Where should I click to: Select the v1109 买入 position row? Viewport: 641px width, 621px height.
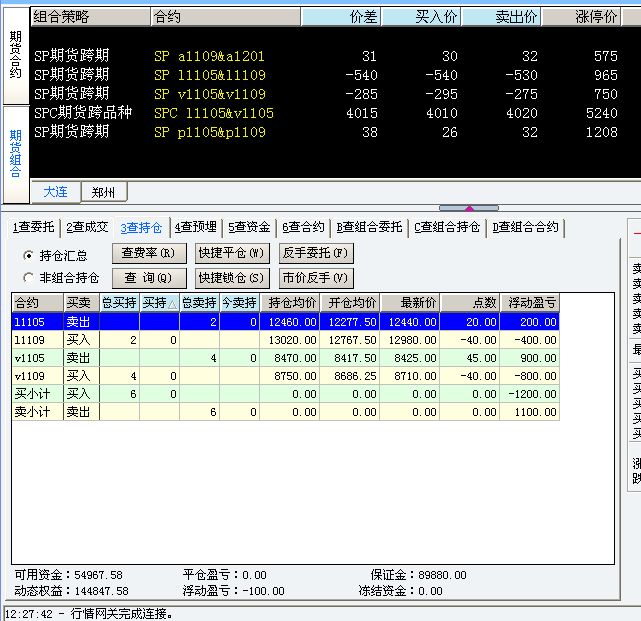285,376
